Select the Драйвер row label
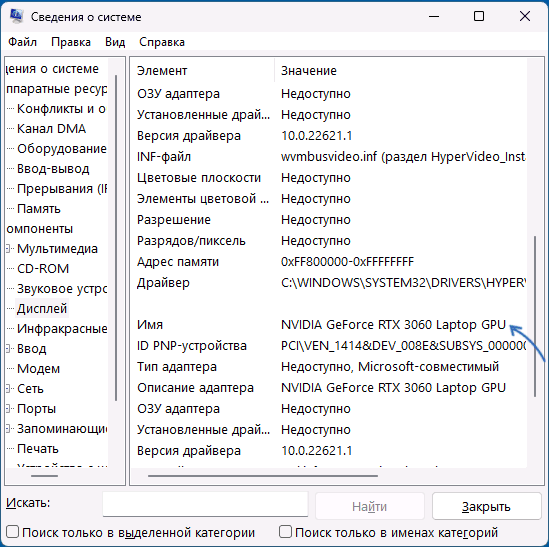The image size is (549, 547). point(163,283)
